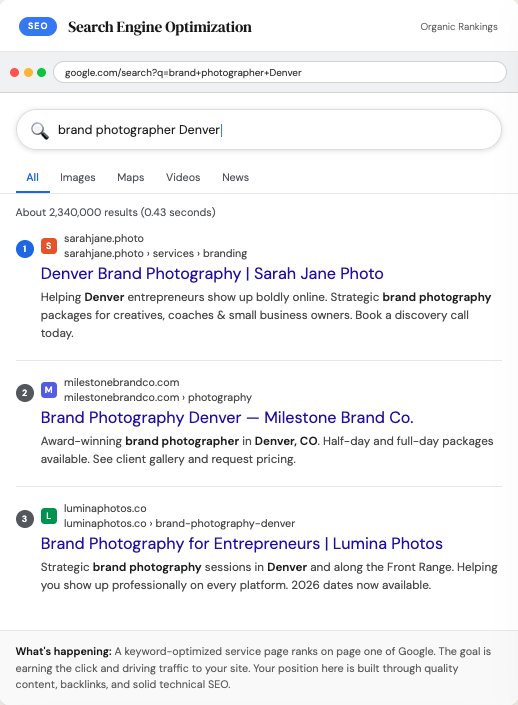Click the Sarah Jane Photo result description
The image size is (518, 705).
click(x=266, y=315)
